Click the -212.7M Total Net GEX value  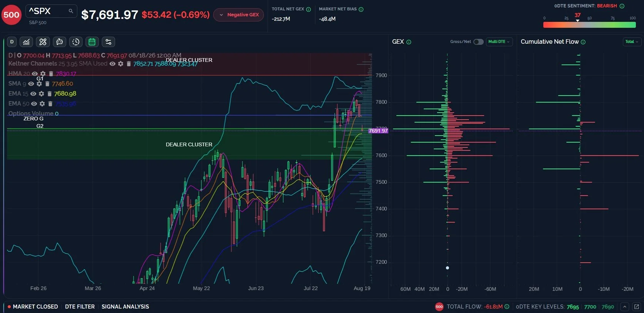pos(281,19)
